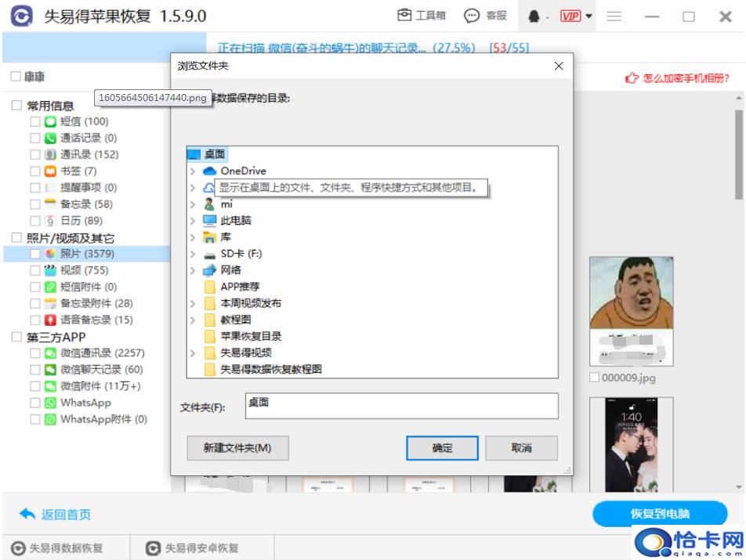
Task: Click the VIP badge icon
Action: pos(570,16)
